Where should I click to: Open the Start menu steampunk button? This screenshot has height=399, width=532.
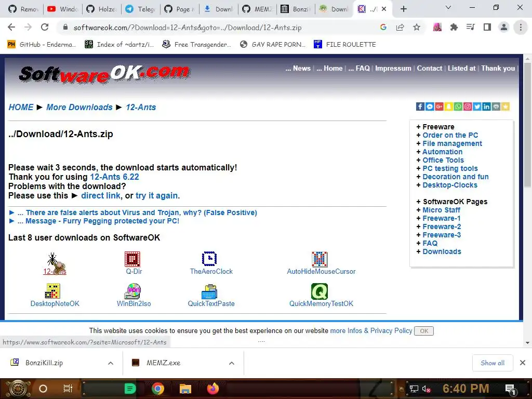coord(18,389)
